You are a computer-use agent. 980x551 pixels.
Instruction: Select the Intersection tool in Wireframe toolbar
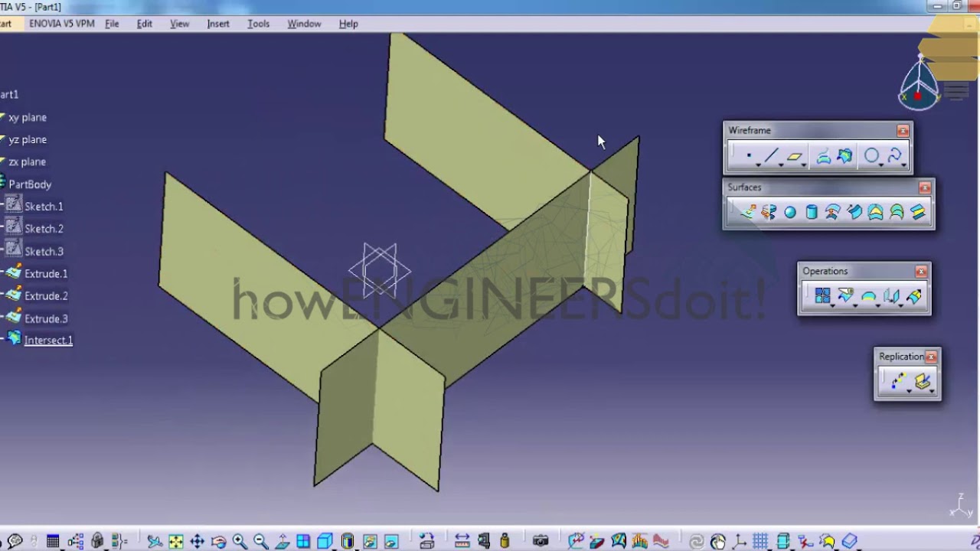click(x=844, y=157)
